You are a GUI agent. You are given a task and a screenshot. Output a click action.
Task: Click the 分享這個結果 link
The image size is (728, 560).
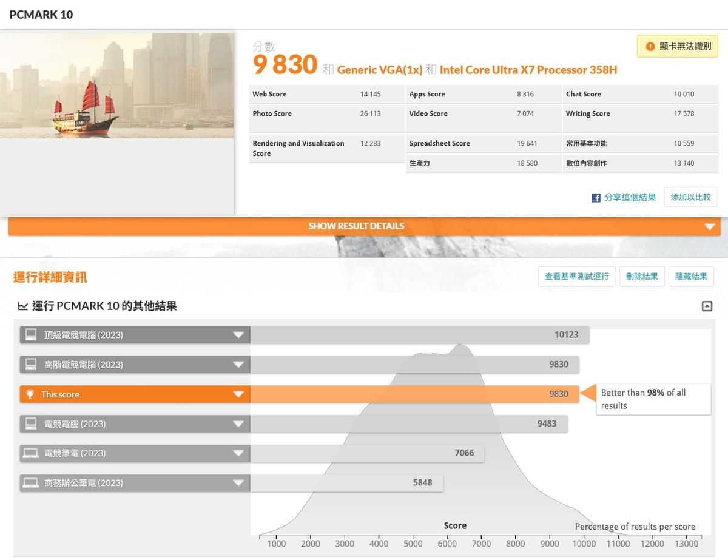(x=630, y=198)
